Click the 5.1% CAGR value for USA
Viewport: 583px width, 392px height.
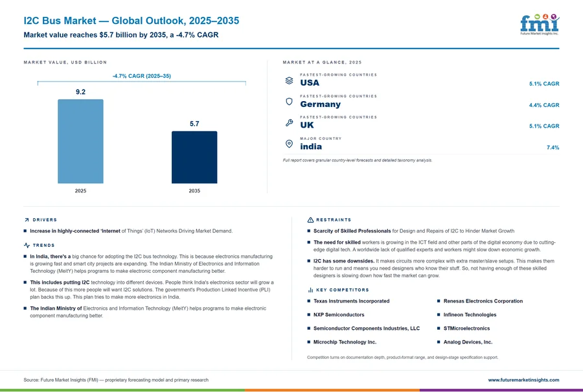point(544,84)
